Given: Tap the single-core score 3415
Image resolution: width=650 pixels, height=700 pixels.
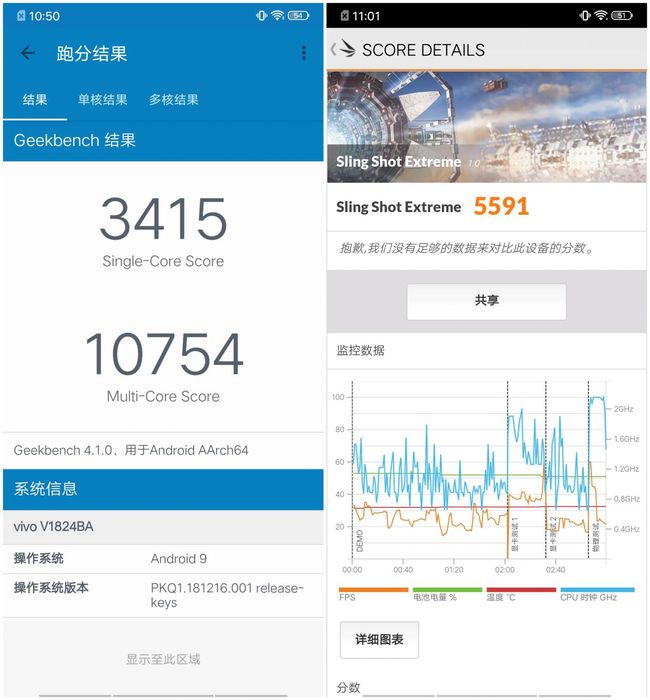Looking at the screenshot, I should (163, 219).
